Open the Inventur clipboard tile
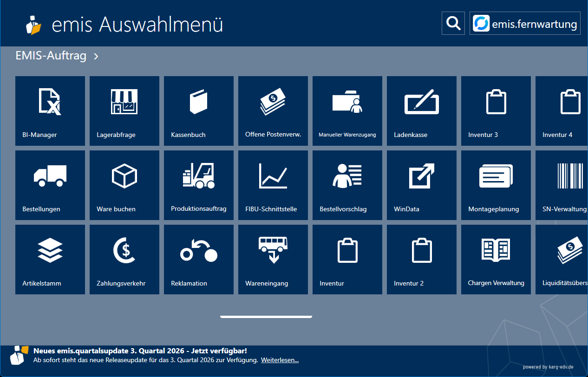Viewport: 588px width, 377px height. 347,260
